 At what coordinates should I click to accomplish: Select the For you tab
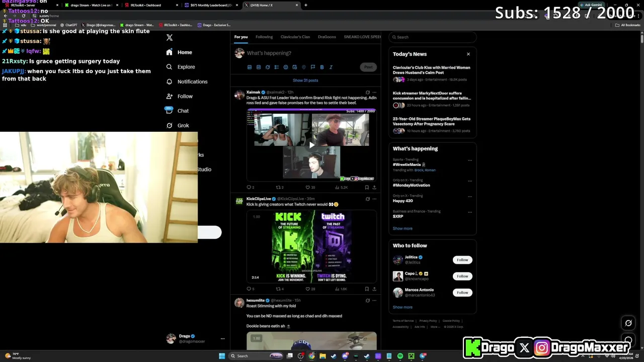[x=241, y=37]
